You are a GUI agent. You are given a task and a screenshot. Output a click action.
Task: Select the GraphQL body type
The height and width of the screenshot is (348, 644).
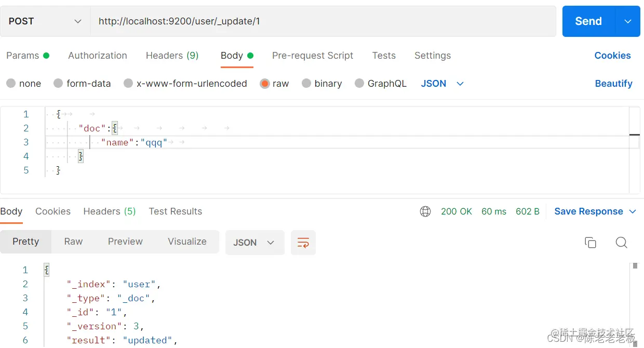(x=381, y=84)
